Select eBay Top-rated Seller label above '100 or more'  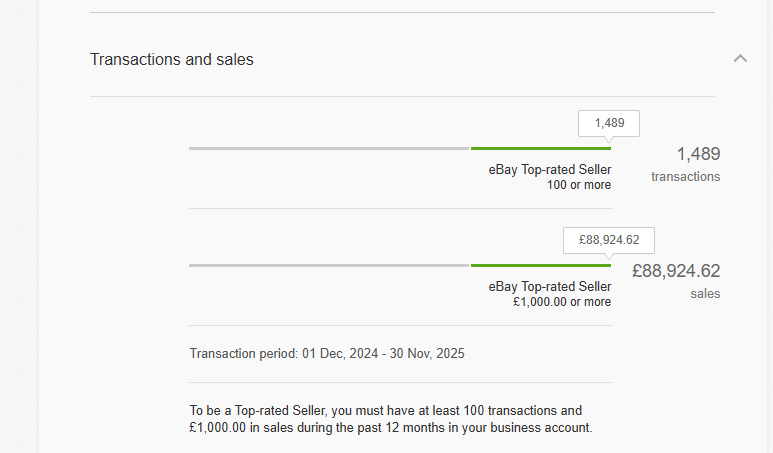[x=550, y=169]
